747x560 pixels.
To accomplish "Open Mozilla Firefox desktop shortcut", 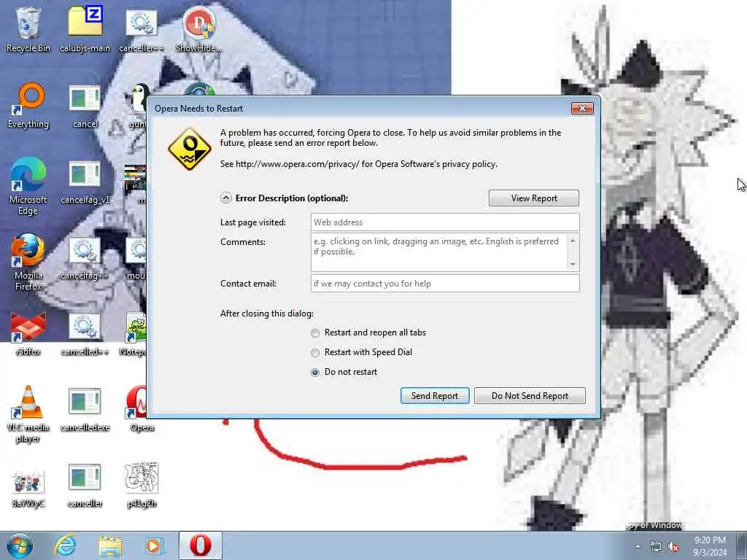I will point(28,262).
